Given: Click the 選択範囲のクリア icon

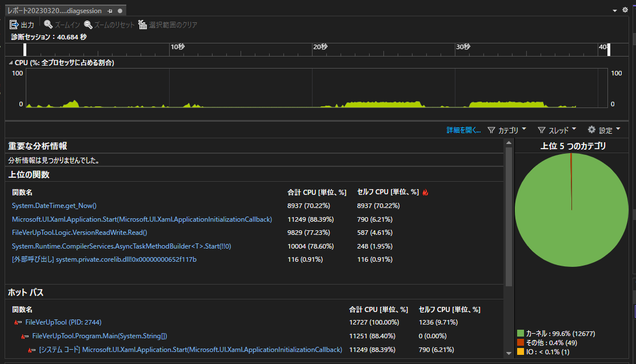Looking at the screenshot, I should pos(142,25).
